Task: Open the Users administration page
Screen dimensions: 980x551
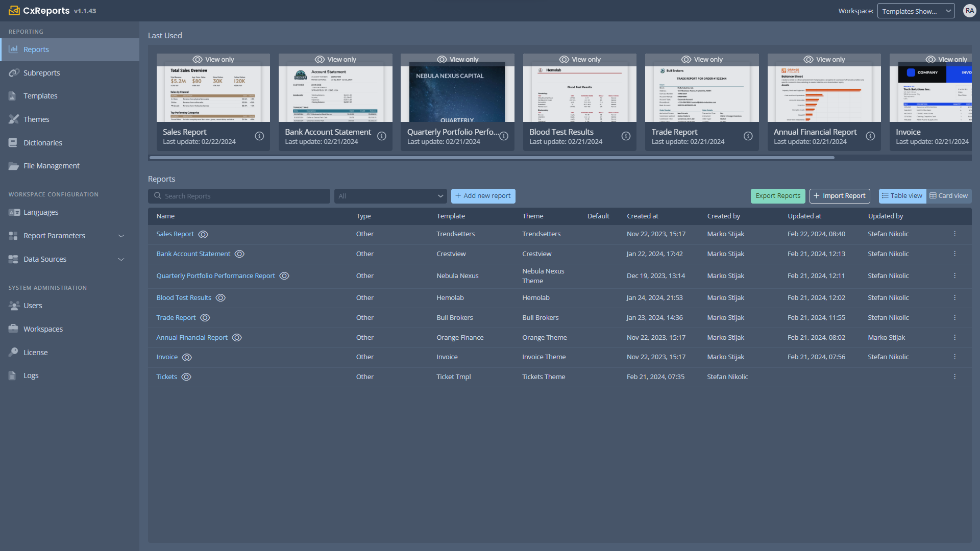Action: (33, 305)
